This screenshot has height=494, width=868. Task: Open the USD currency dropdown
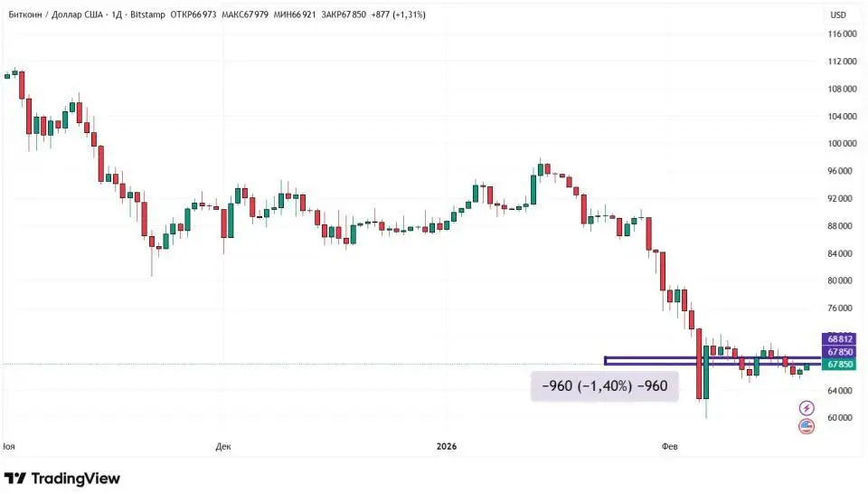[x=838, y=14]
